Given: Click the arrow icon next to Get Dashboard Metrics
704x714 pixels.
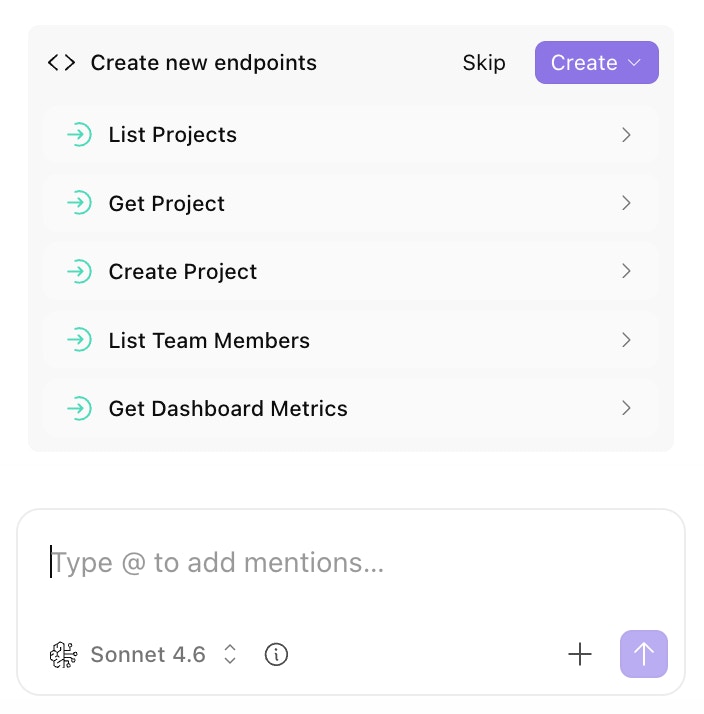Looking at the screenshot, I should (79, 408).
